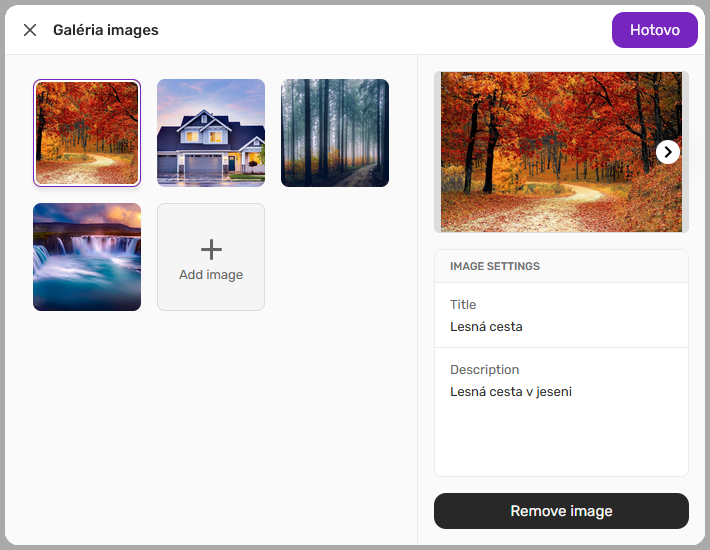
Task: Click empty gallery area beside Add image tile
Action: (x=335, y=257)
